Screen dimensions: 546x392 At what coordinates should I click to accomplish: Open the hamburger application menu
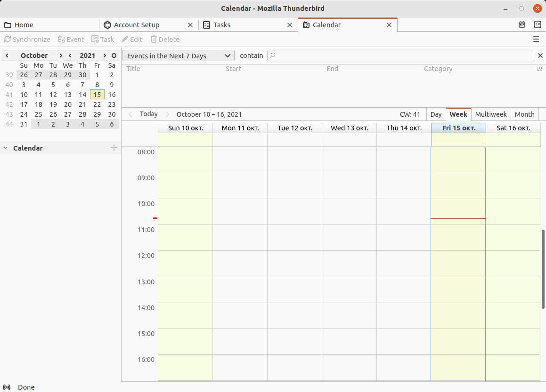tap(536, 40)
